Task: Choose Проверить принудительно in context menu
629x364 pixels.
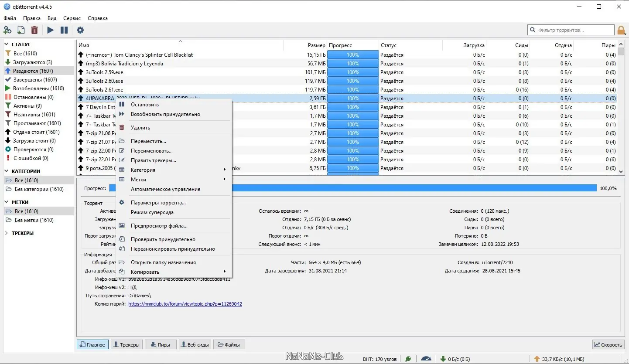Action: pyautogui.click(x=174, y=239)
